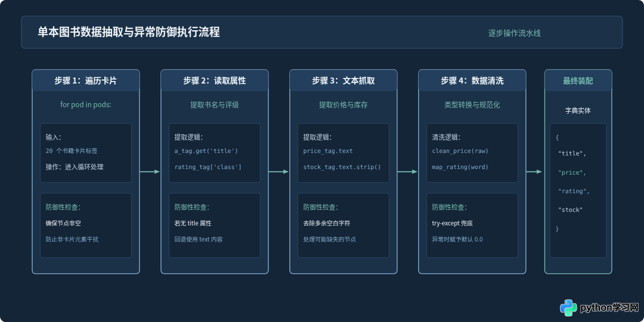644x322 pixels.
Task: Click the code a_tag.get('title')
Action: pos(206,151)
